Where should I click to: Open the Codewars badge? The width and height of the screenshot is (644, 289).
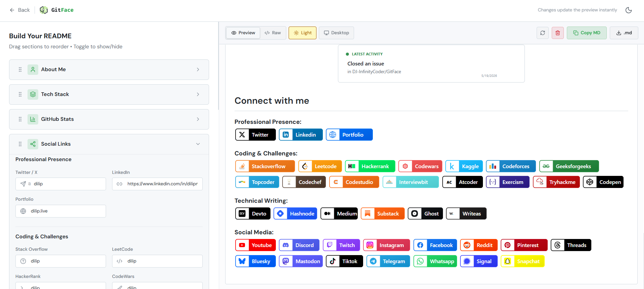tap(420, 166)
